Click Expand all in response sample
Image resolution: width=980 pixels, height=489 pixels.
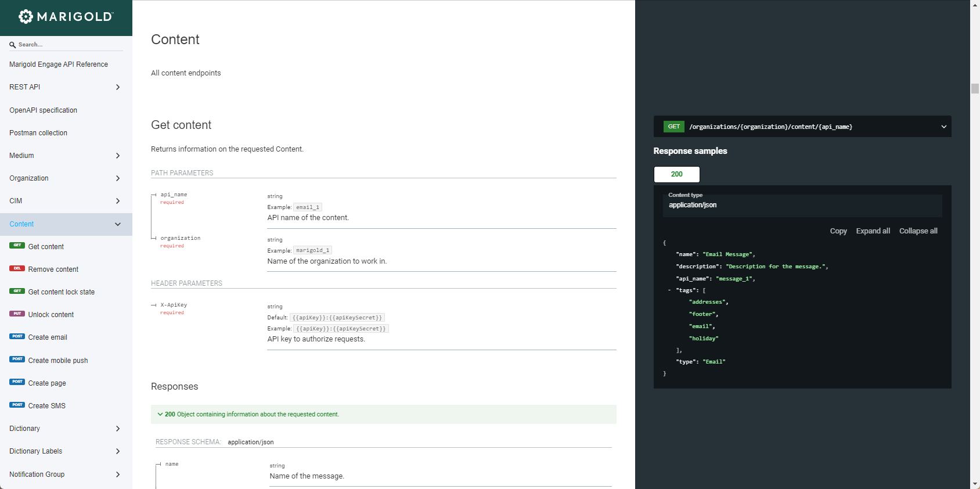(873, 231)
